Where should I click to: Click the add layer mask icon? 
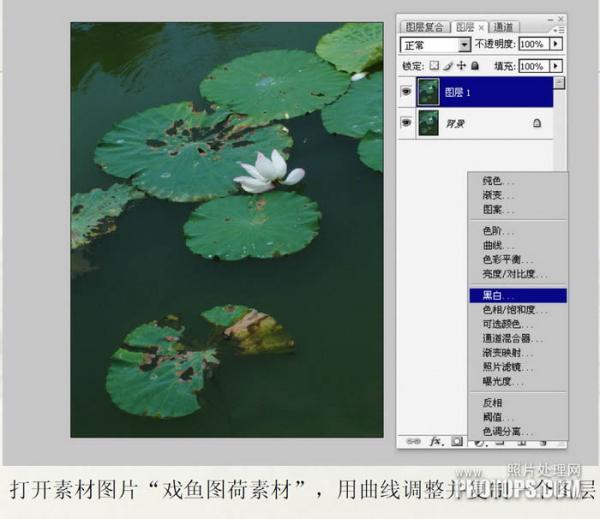coord(456,440)
